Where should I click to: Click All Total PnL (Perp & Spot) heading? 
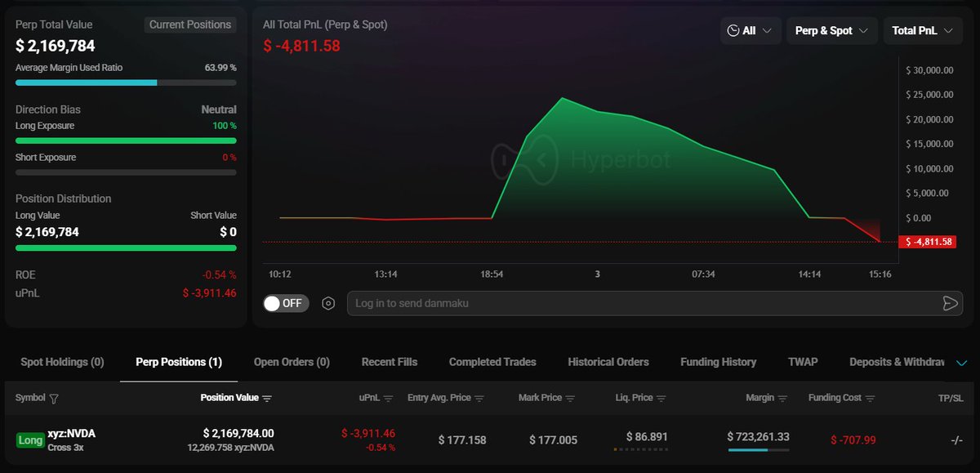(x=325, y=25)
